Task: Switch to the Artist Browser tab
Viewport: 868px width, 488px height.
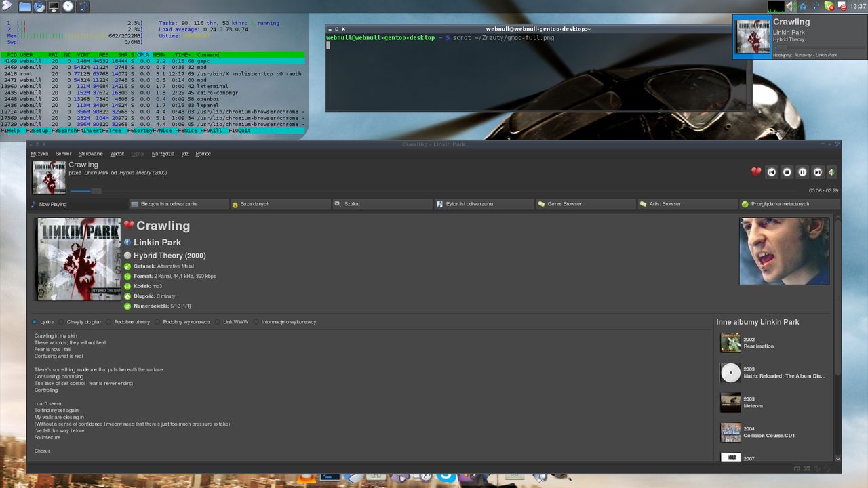Action: tap(687, 204)
